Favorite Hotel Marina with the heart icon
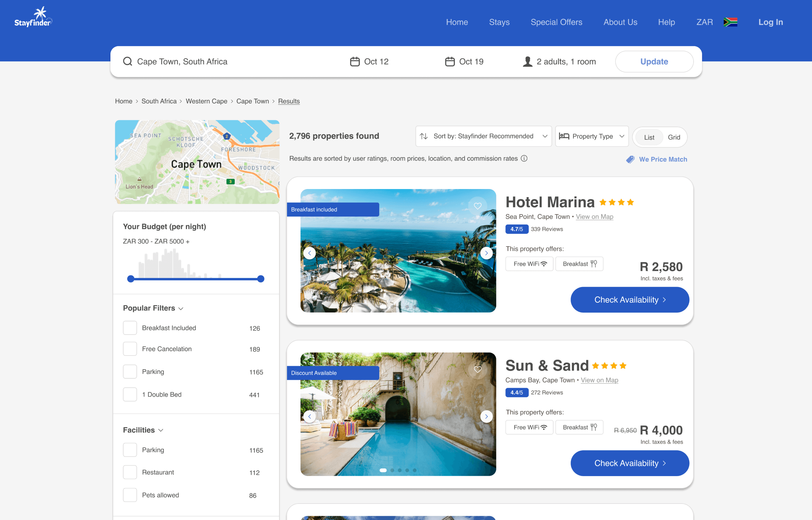 tap(477, 206)
